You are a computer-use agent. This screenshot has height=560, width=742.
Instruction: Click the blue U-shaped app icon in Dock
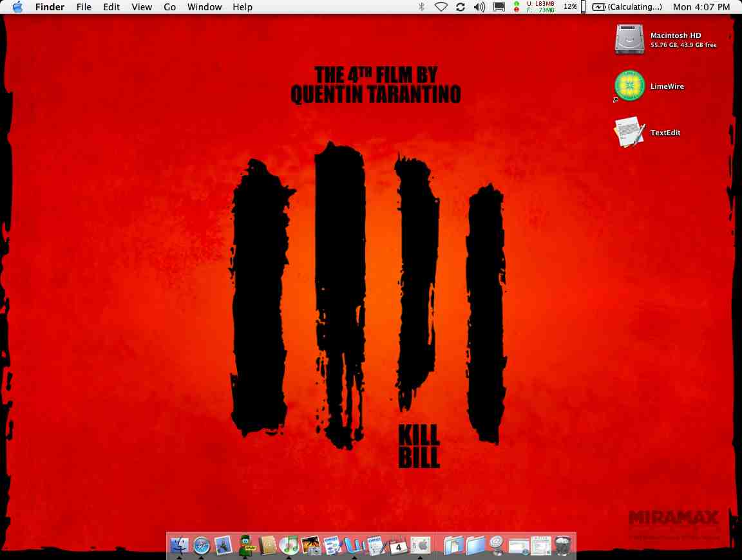(354, 545)
